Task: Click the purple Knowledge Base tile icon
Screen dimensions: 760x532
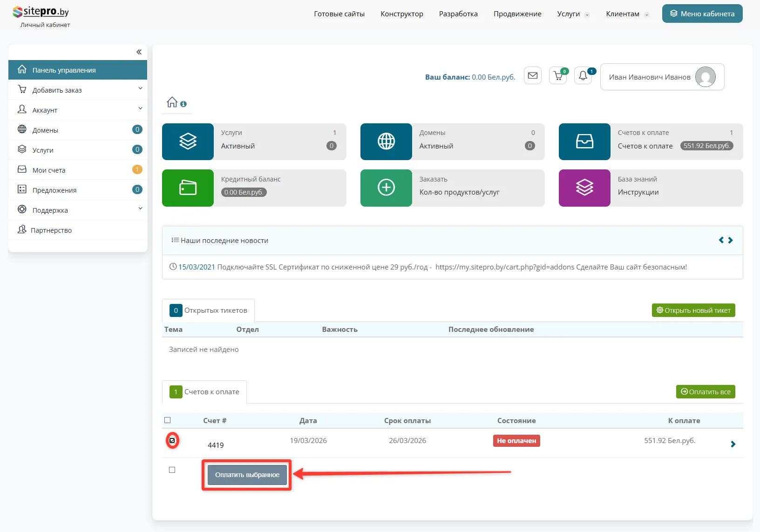Action: 584,188
